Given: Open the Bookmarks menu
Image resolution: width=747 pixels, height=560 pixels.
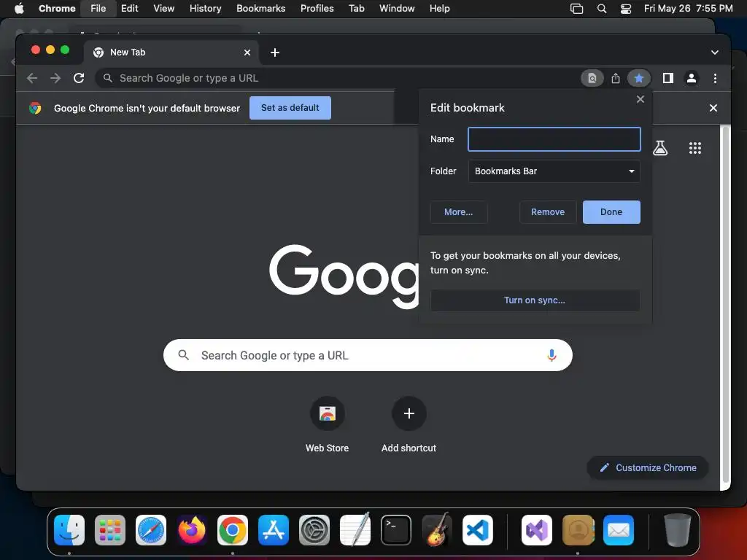Looking at the screenshot, I should (260, 9).
